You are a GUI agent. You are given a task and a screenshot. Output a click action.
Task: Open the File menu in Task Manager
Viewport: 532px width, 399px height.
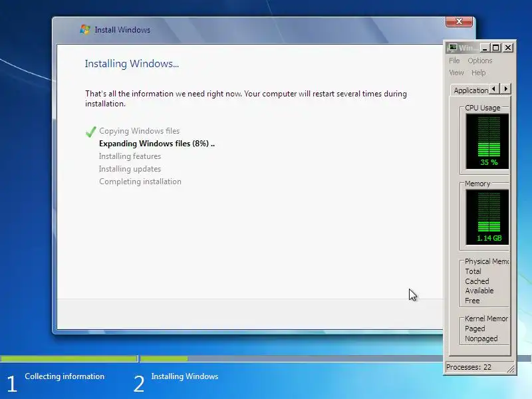coord(454,61)
